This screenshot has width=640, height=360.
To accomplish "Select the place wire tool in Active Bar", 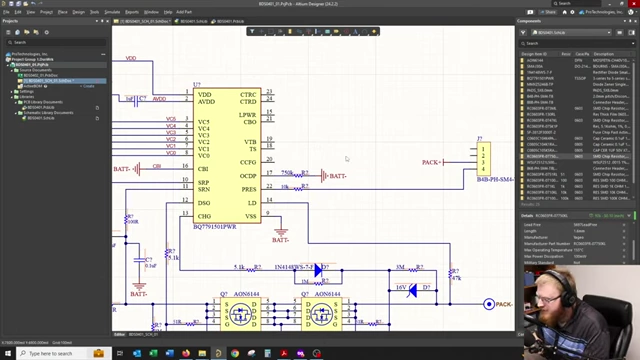I will [299, 31].
